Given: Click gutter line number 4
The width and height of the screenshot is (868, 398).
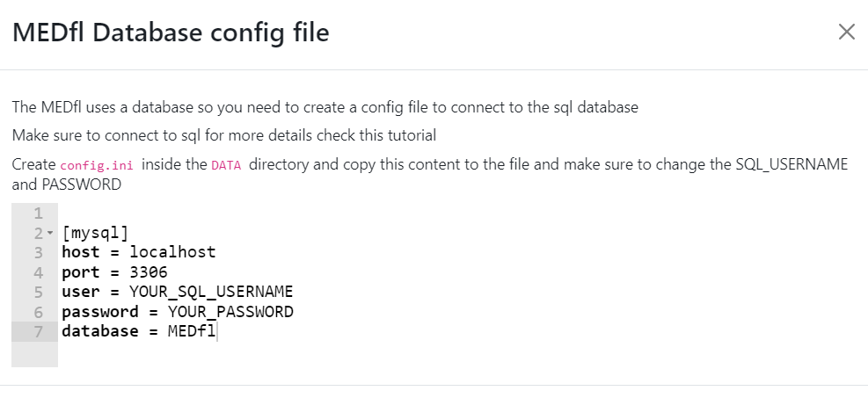Looking at the screenshot, I should coord(37,272).
